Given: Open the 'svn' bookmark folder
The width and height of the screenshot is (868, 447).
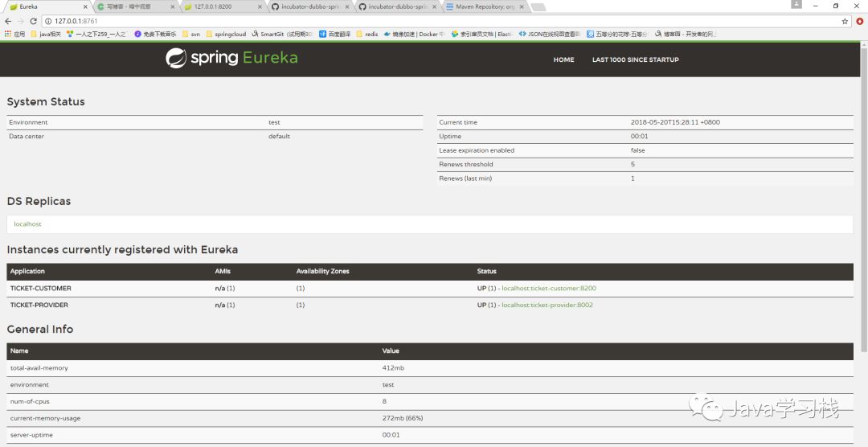Looking at the screenshot, I should [191, 34].
